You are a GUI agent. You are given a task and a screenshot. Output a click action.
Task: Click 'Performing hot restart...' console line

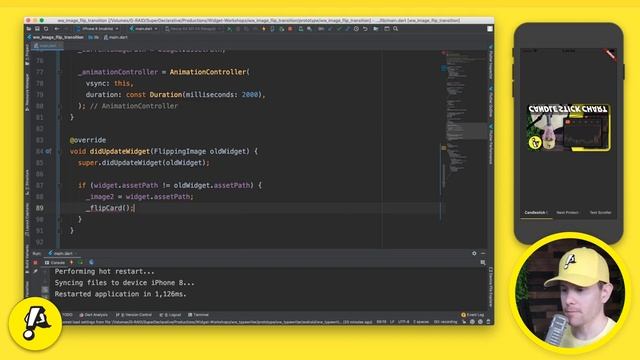[104, 271]
